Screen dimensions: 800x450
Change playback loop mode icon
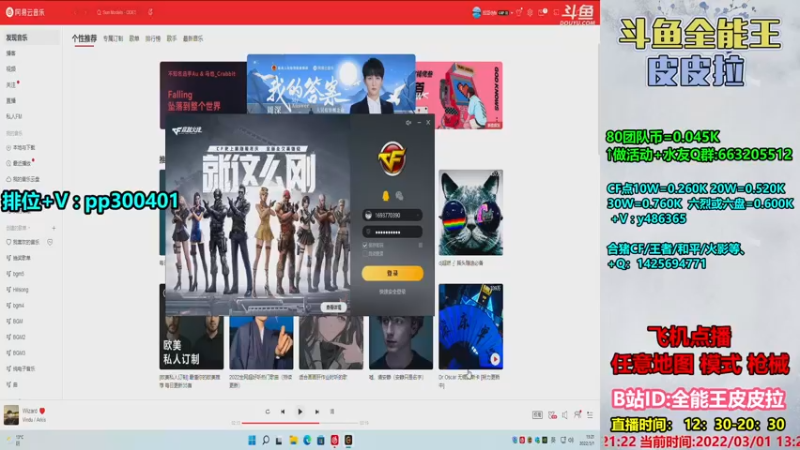(x=267, y=412)
